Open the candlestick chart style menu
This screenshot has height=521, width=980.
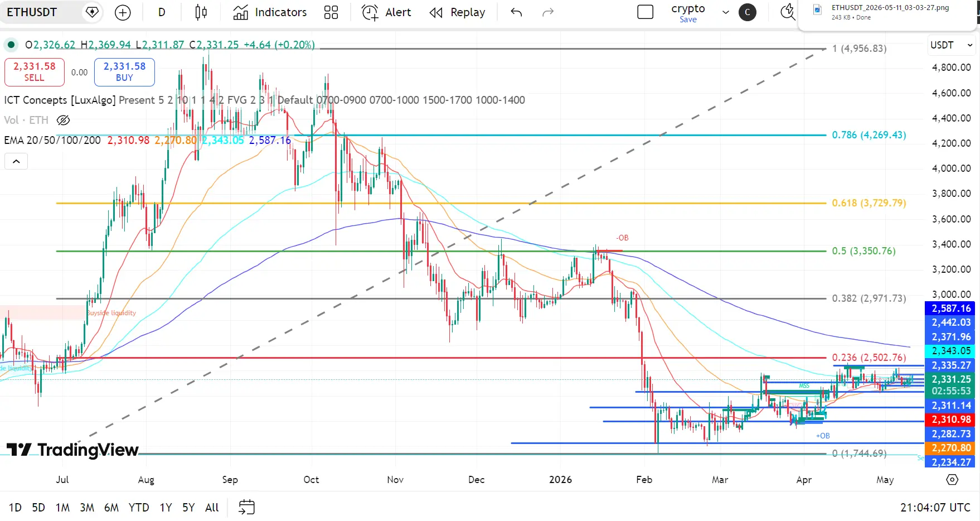(x=201, y=12)
